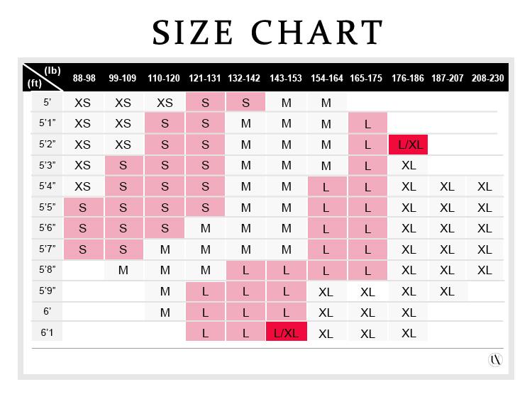This screenshot has height=394, width=532.
Task: Select the 88-98 weight column header
Action: (83, 78)
